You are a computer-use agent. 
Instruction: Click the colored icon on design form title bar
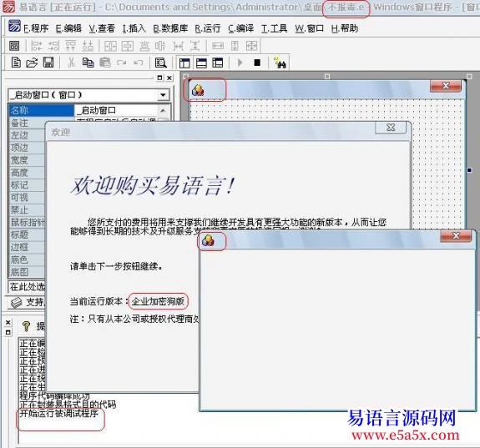click(198, 90)
